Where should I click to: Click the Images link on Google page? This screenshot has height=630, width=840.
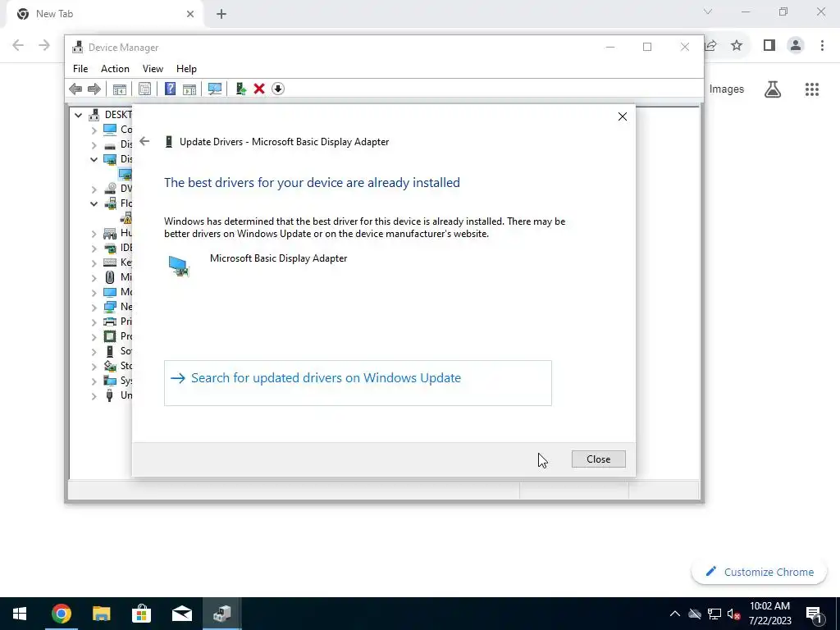727,89
